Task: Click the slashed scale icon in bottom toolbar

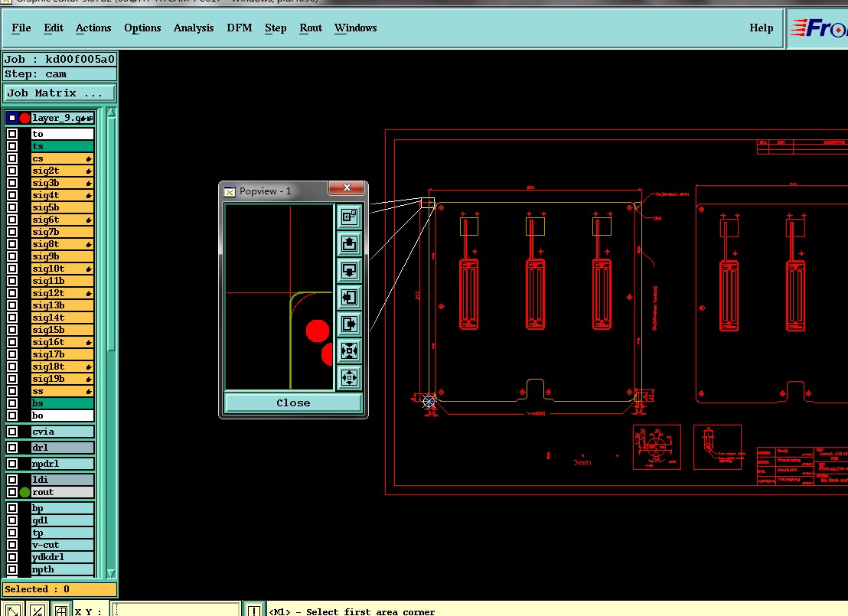Action: (x=37, y=610)
